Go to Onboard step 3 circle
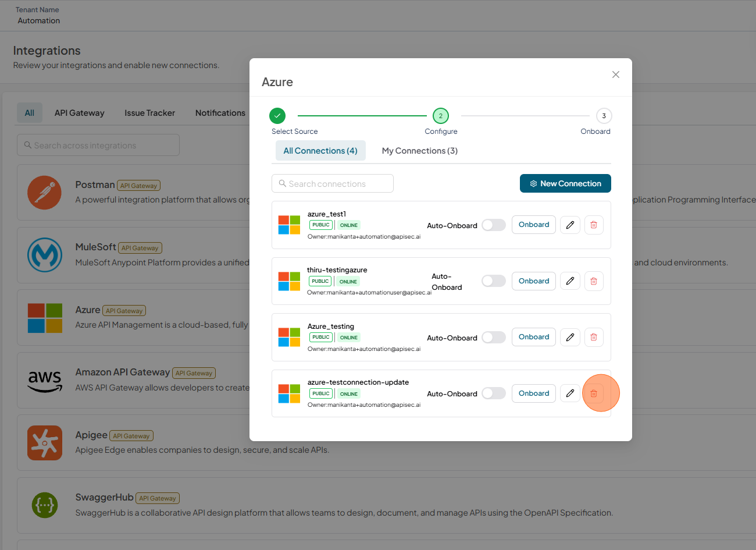 tap(604, 116)
